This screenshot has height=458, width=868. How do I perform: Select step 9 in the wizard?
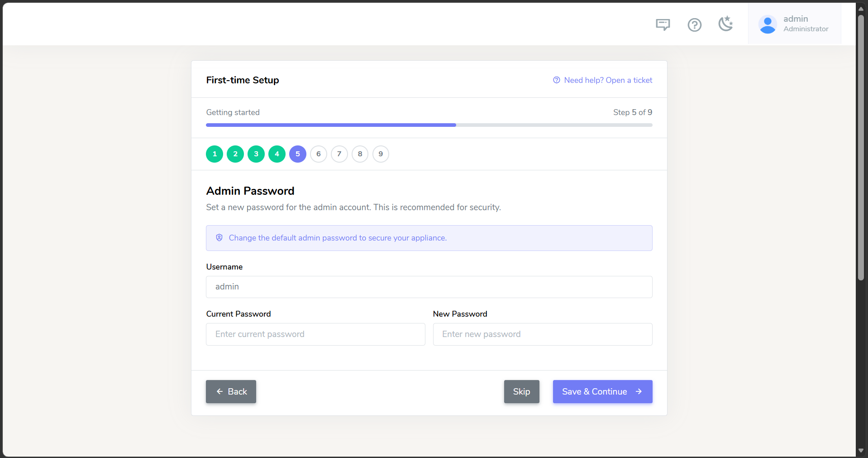pyautogui.click(x=381, y=154)
